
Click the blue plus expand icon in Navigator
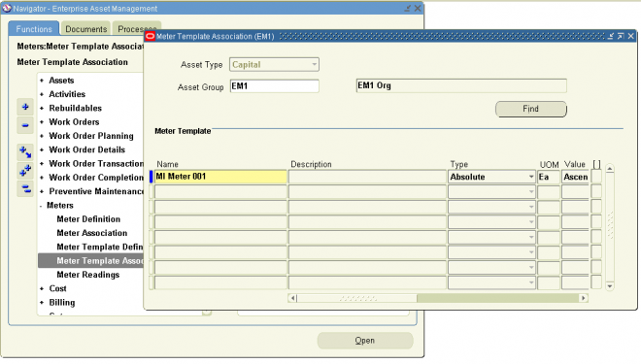[25, 107]
